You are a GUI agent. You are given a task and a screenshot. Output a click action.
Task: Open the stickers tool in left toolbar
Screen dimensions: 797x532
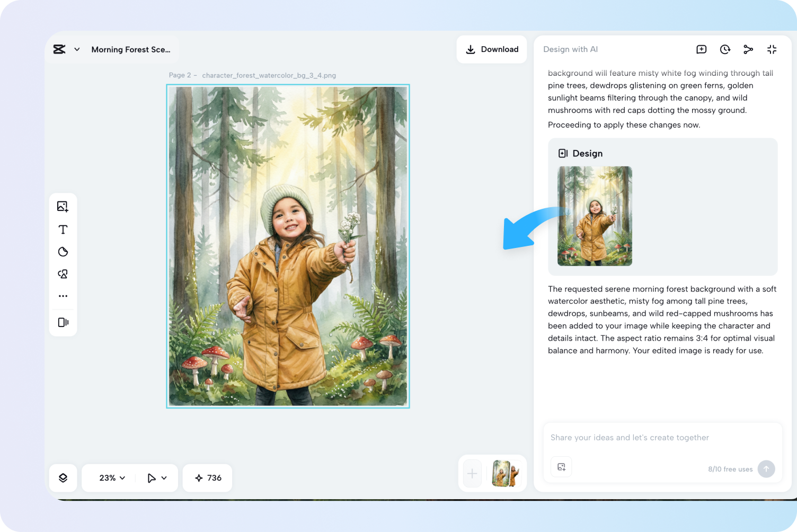coord(63,252)
